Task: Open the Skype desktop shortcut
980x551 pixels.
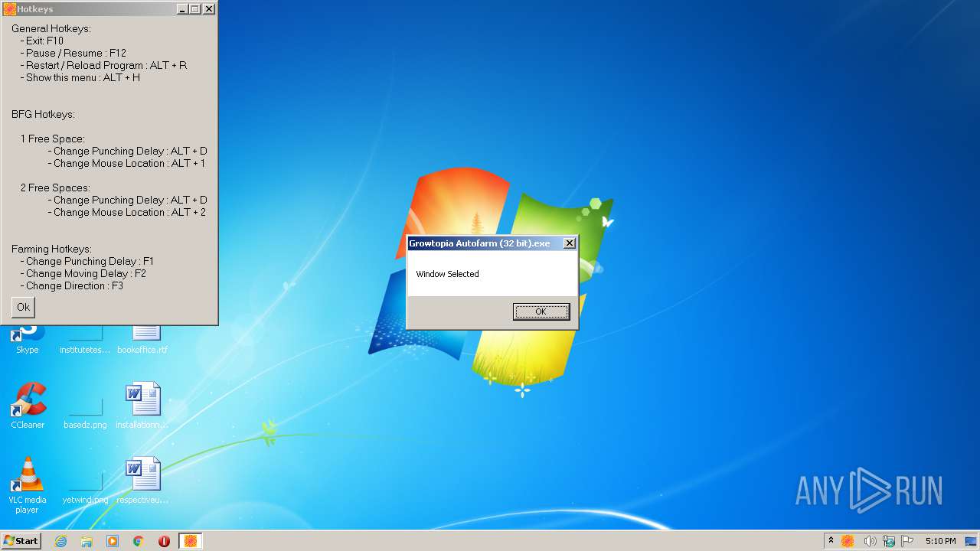Action: (28, 339)
